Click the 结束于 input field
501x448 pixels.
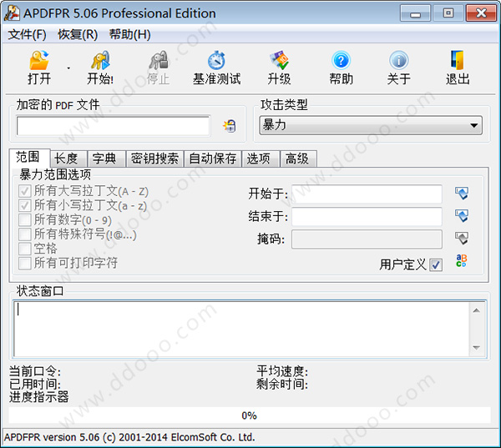(x=367, y=216)
